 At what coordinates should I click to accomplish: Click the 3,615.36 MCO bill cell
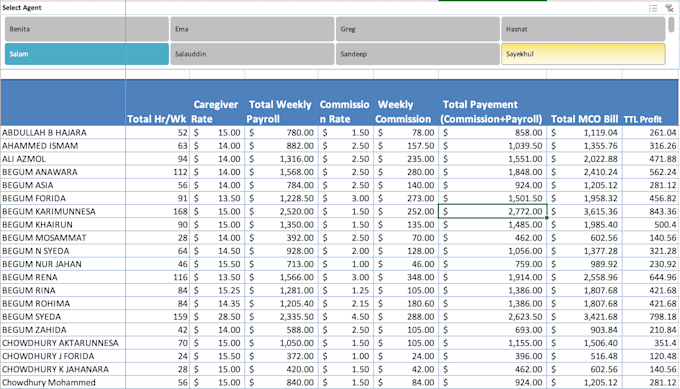(x=585, y=211)
